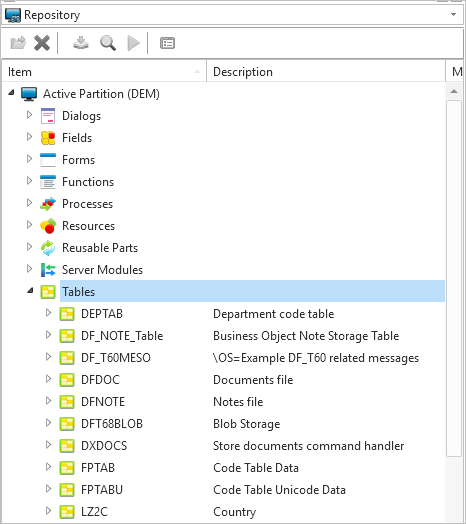Click the open folder toolbar icon
466x524 pixels.
(x=18, y=43)
